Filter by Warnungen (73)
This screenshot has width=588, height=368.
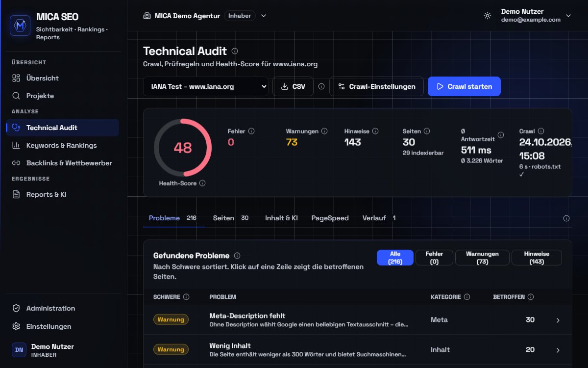(483, 258)
